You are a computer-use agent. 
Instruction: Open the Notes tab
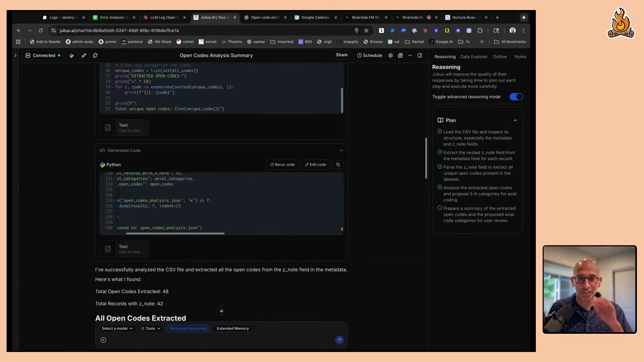click(x=520, y=56)
